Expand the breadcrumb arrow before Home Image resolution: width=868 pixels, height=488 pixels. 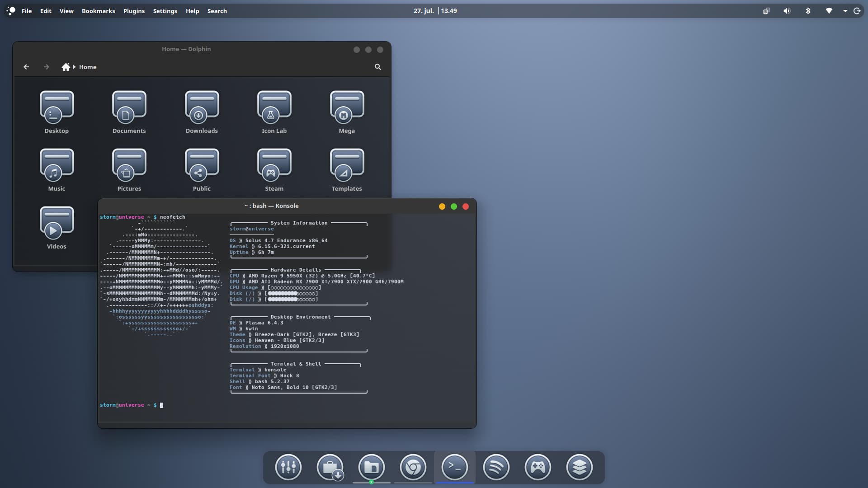(x=74, y=67)
